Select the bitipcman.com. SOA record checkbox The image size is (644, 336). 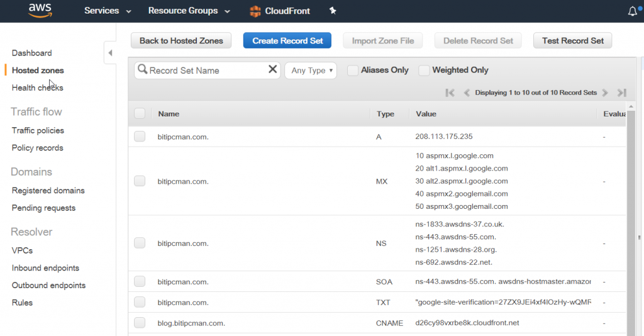point(140,281)
